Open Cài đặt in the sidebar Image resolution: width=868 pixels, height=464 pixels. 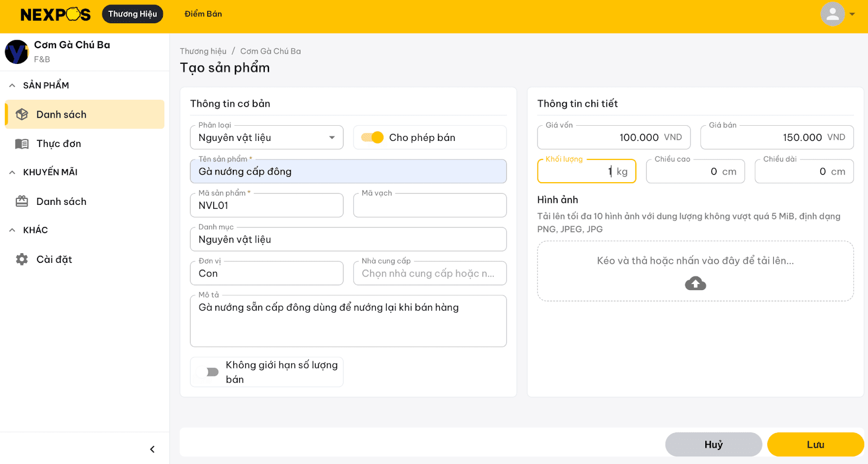[x=85, y=259]
